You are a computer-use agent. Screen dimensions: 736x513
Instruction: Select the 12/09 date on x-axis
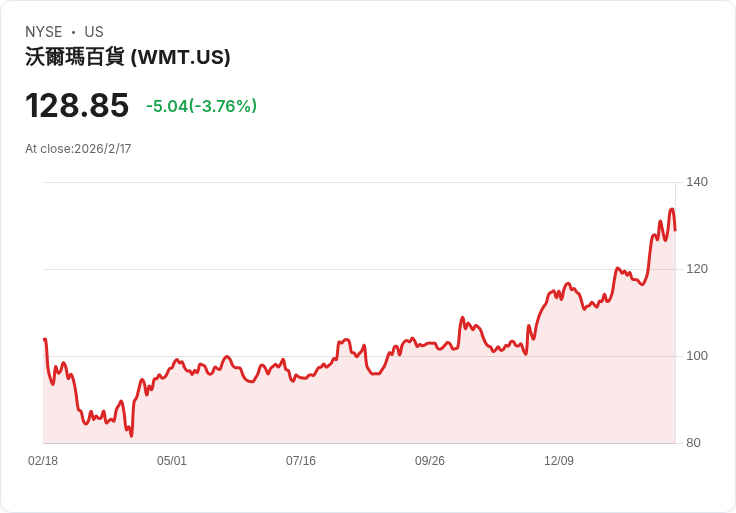[x=559, y=461]
